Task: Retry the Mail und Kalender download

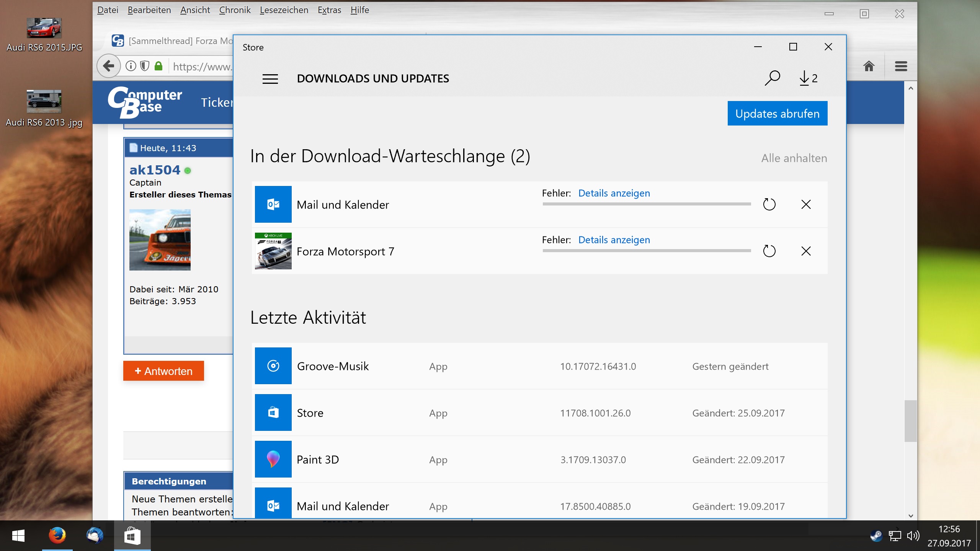Action: pyautogui.click(x=769, y=204)
